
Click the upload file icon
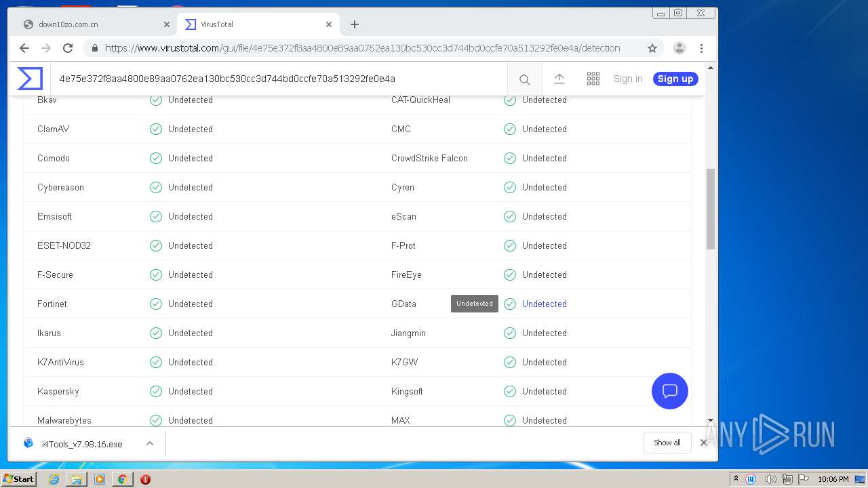(559, 79)
